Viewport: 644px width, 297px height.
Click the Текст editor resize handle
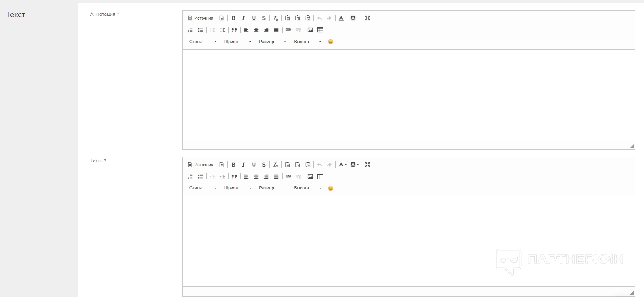click(x=632, y=293)
